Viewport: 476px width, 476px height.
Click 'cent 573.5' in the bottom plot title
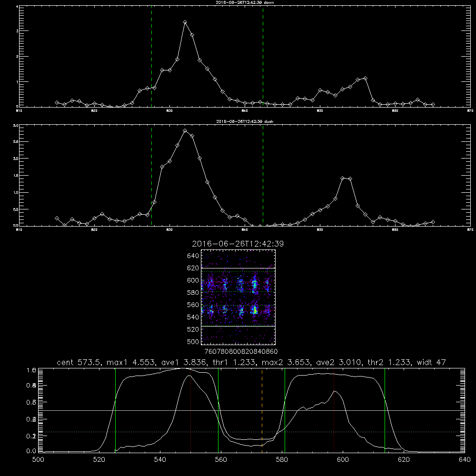(x=79, y=362)
